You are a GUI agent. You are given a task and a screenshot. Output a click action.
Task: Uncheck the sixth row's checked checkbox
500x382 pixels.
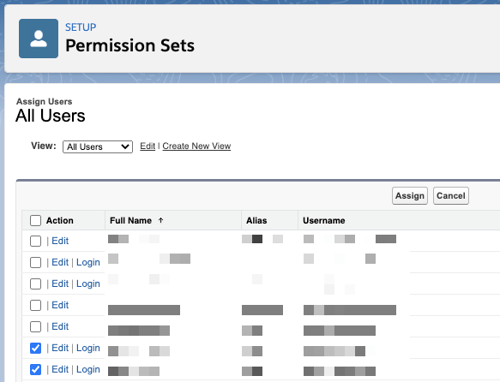pos(35,348)
